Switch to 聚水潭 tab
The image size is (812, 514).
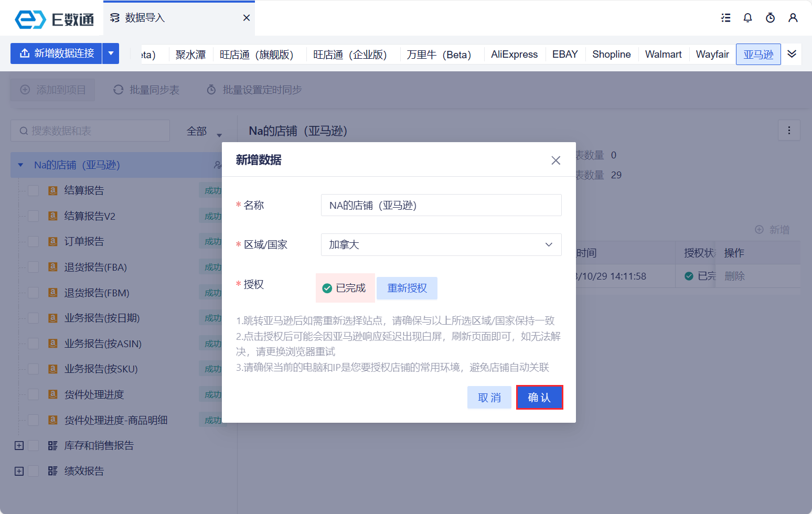coord(190,55)
